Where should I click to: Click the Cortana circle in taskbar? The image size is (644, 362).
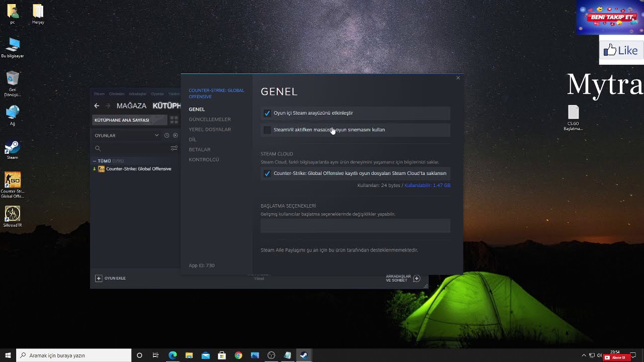[x=139, y=355]
